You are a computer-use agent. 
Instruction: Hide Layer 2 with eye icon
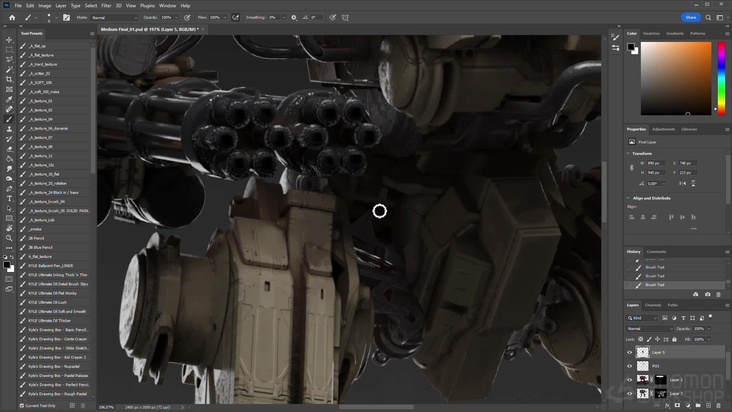coord(629,380)
